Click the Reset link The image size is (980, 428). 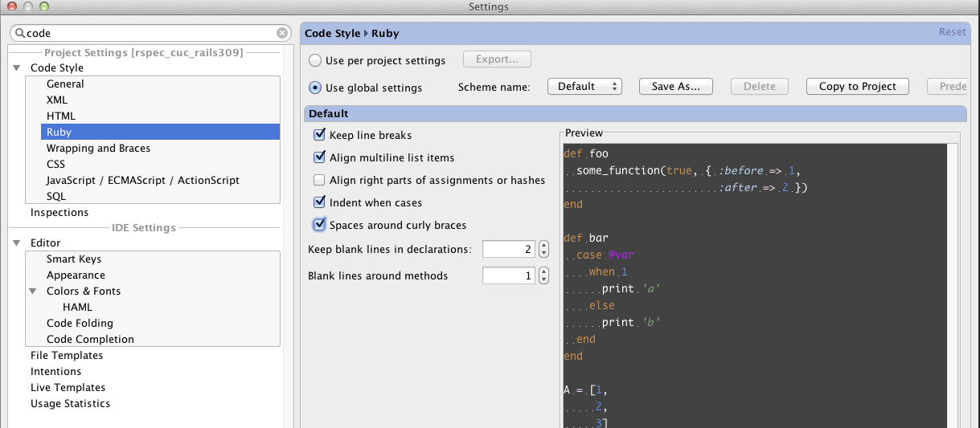click(953, 32)
